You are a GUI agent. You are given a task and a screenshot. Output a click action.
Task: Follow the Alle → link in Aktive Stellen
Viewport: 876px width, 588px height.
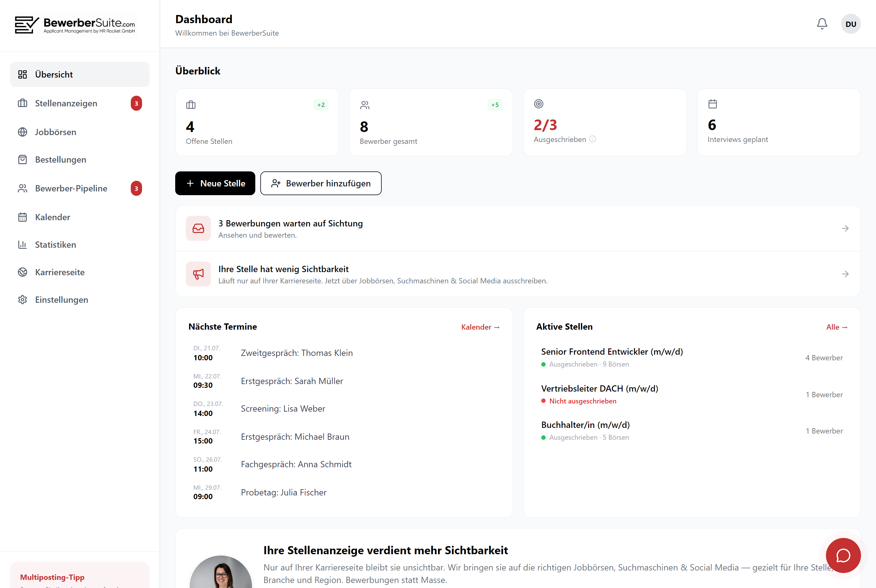(x=837, y=327)
